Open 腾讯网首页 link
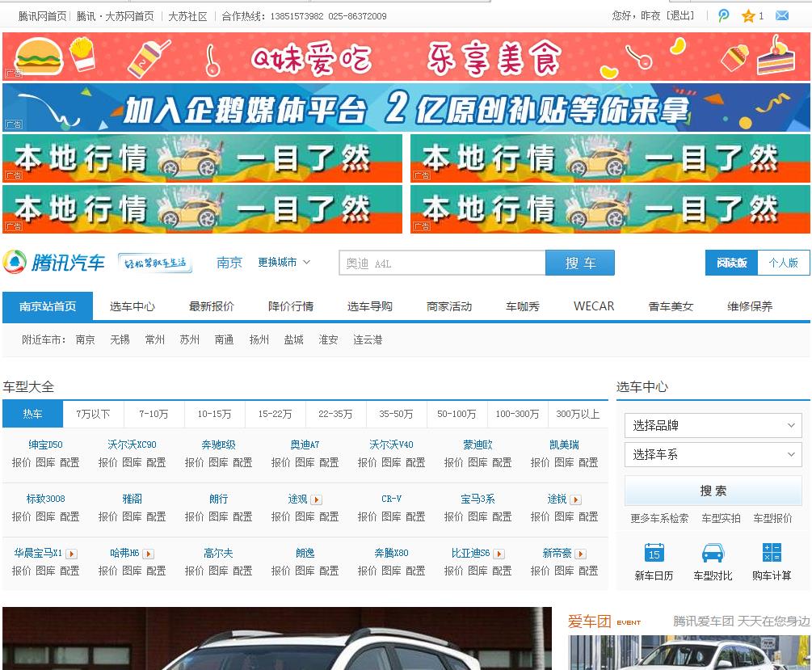 (43, 16)
